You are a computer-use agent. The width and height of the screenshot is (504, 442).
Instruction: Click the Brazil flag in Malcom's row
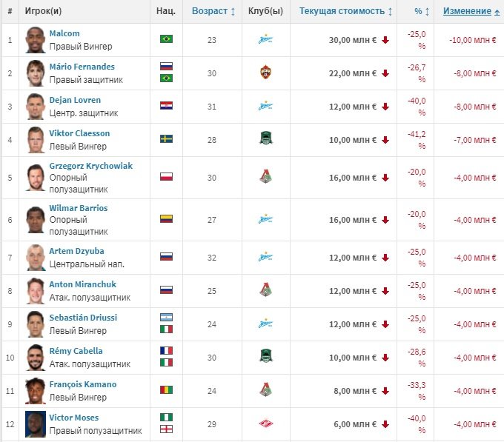pos(166,39)
